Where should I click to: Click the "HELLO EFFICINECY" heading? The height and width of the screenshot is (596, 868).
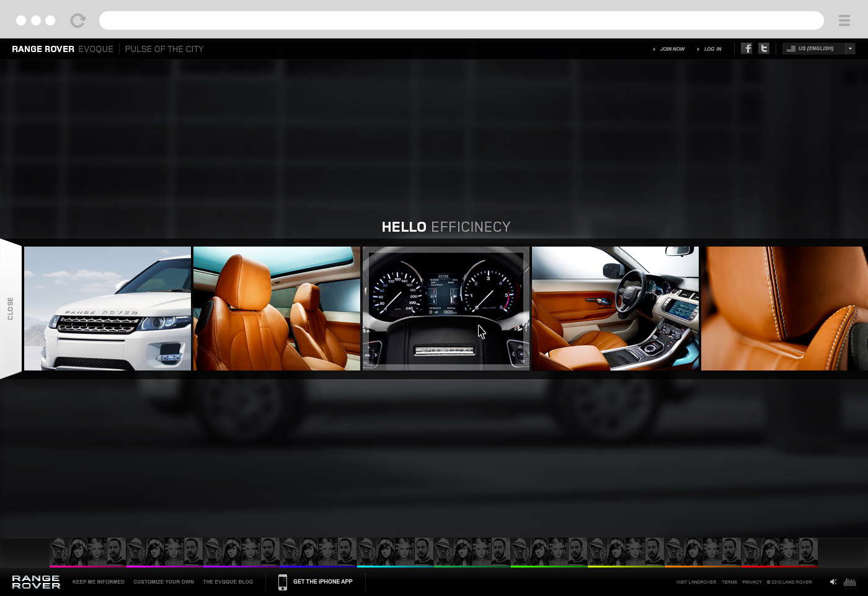click(446, 227)
